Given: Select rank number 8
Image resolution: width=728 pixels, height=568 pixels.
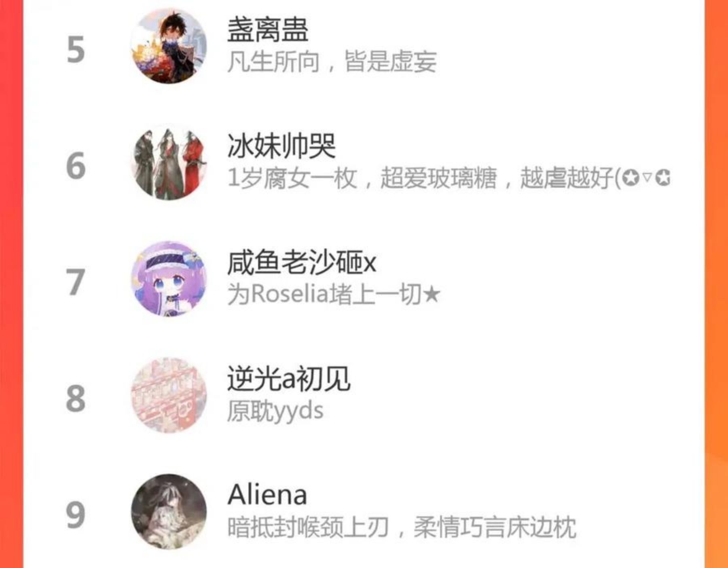Looking at the screenshot, I should (76, 398).
